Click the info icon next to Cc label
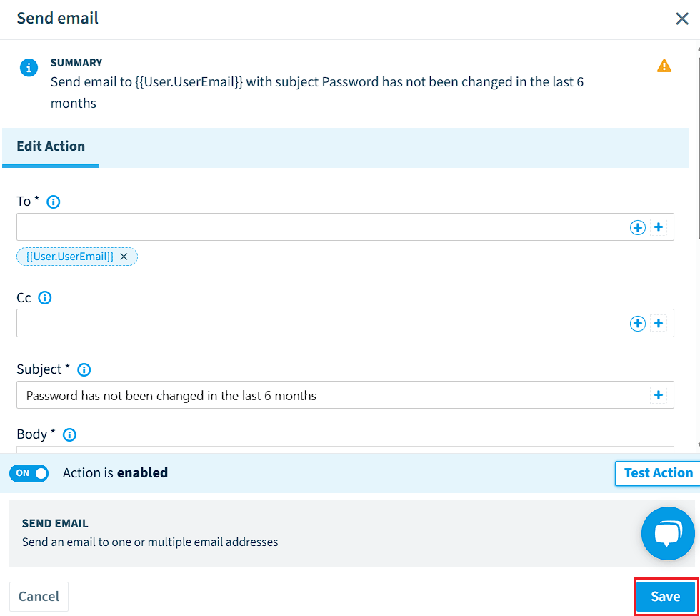 click(x=44, y=297)
